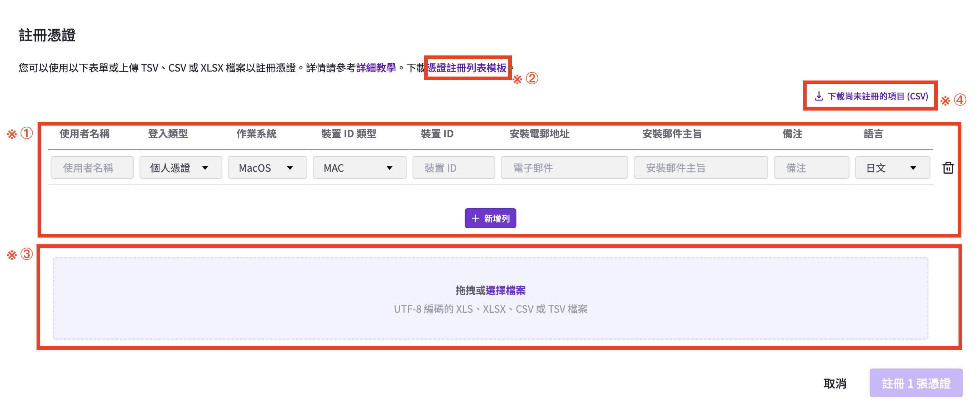The width and height of the screenshot is (980, 415).
Task: Click the 註冊 1 張憑證 button
Action: (916, 383)
